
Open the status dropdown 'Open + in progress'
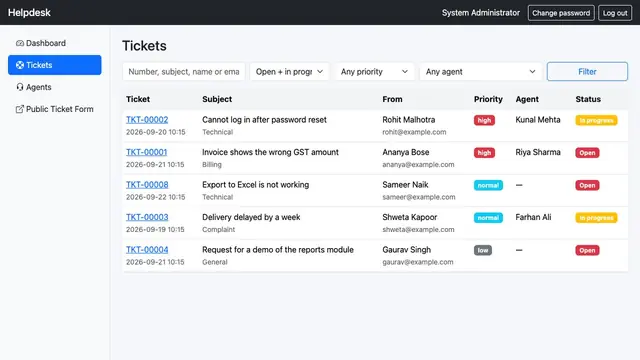(x=289, y=71)
